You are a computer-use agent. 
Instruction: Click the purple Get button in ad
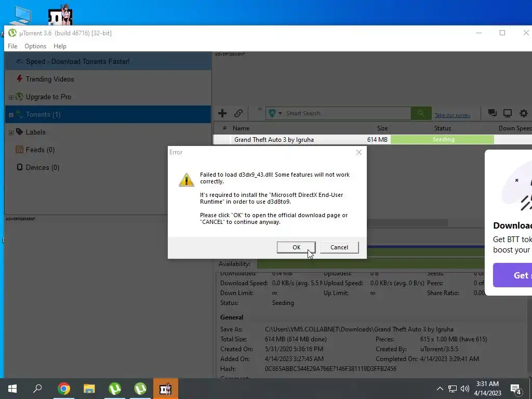click(512, 275)
